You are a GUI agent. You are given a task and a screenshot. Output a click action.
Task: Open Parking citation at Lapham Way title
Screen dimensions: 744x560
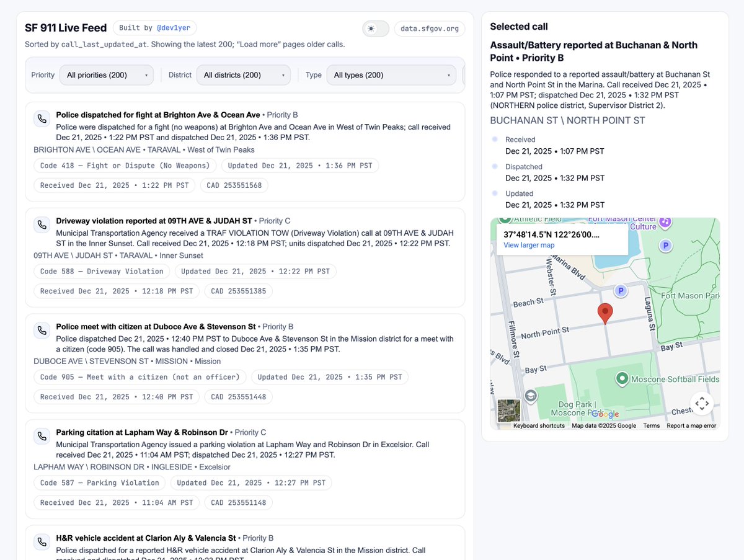[142, 432]
